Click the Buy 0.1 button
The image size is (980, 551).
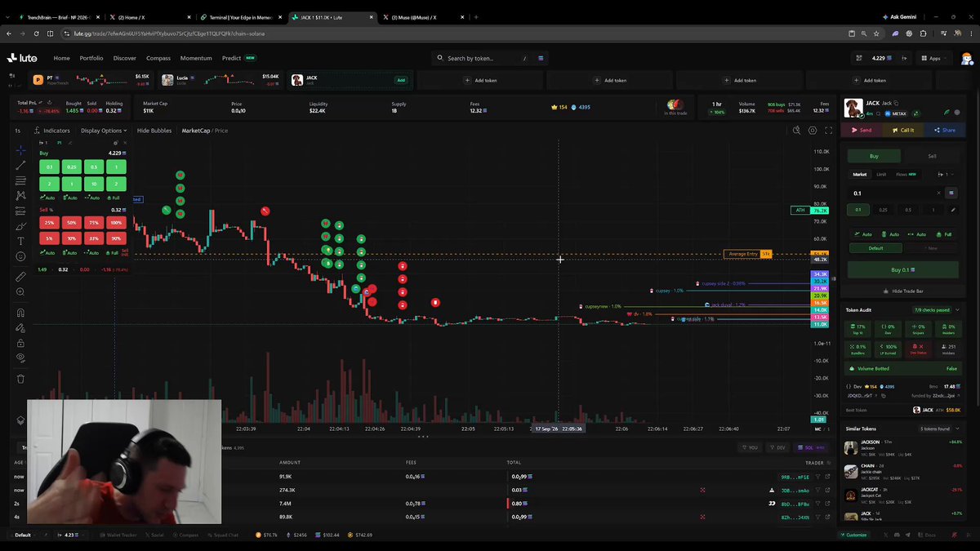[902, 269]
